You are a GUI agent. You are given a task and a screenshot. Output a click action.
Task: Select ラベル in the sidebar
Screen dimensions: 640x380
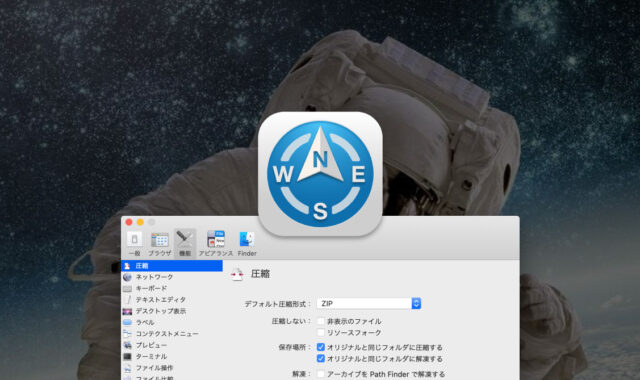172,322
